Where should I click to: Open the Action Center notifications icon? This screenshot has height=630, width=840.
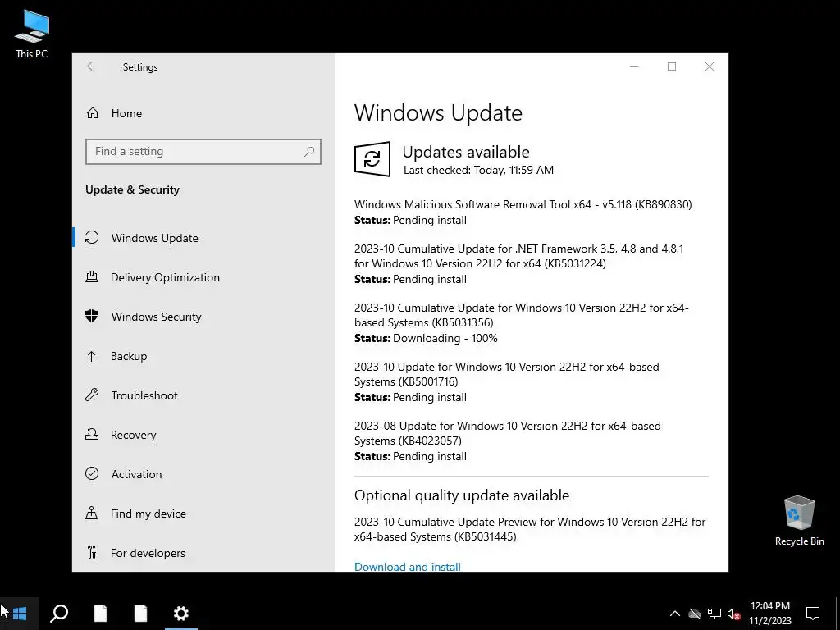point(813,614)
